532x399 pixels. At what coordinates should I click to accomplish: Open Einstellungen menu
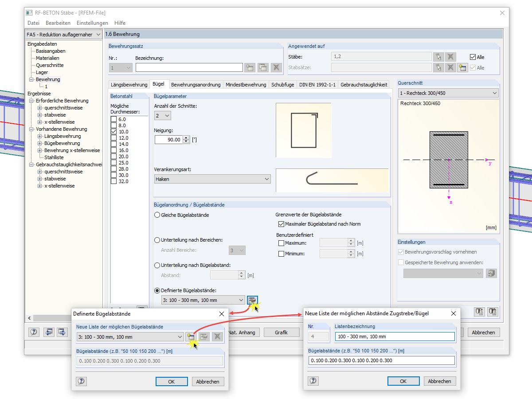pos(92,23)
